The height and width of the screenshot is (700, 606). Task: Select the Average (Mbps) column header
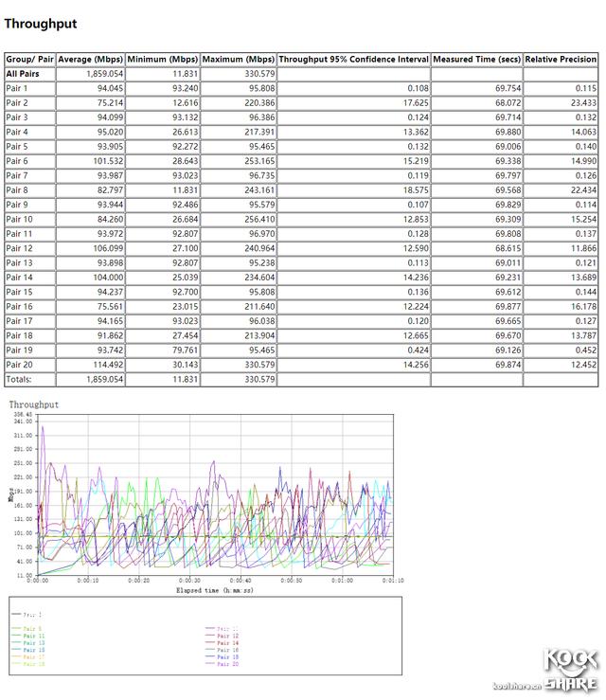(x=90, y=60)
